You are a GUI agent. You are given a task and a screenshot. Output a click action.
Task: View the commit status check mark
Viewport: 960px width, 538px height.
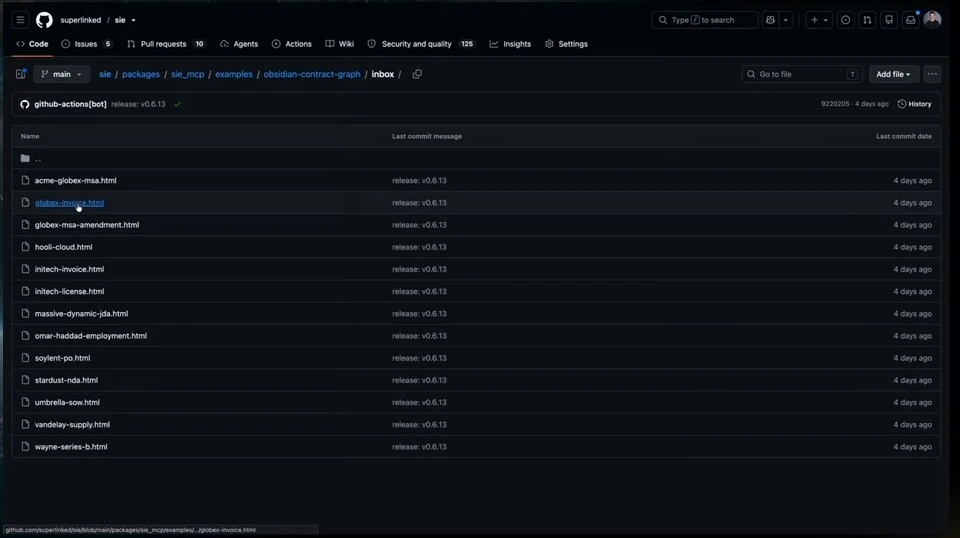pyautogui.click(x=178, y=104)
